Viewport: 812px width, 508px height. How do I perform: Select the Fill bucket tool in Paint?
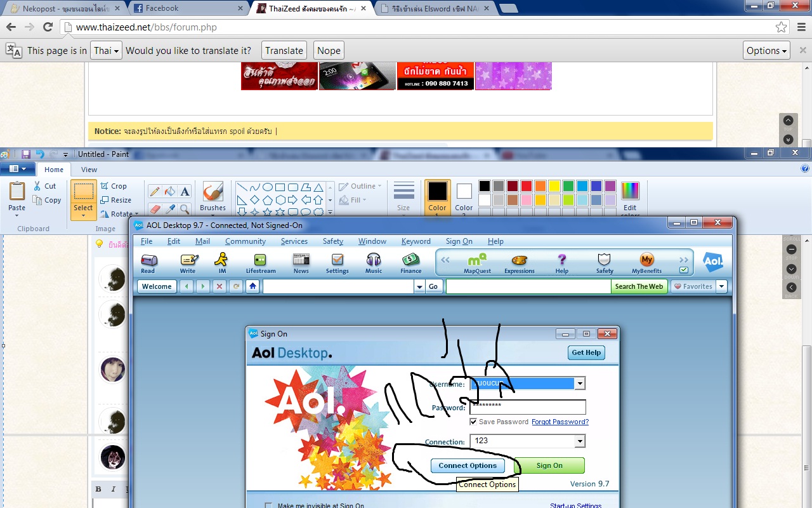pyautogui.click(x=170, y=191)
